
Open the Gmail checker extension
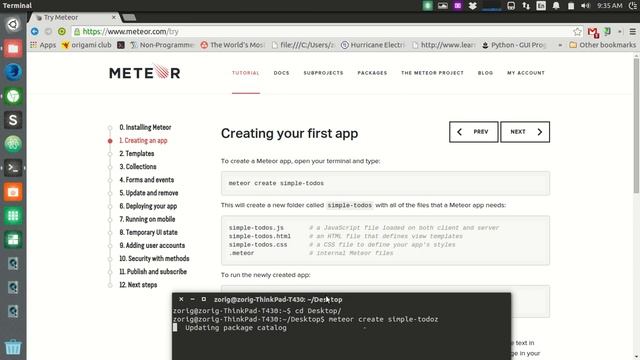pos(593,32)
